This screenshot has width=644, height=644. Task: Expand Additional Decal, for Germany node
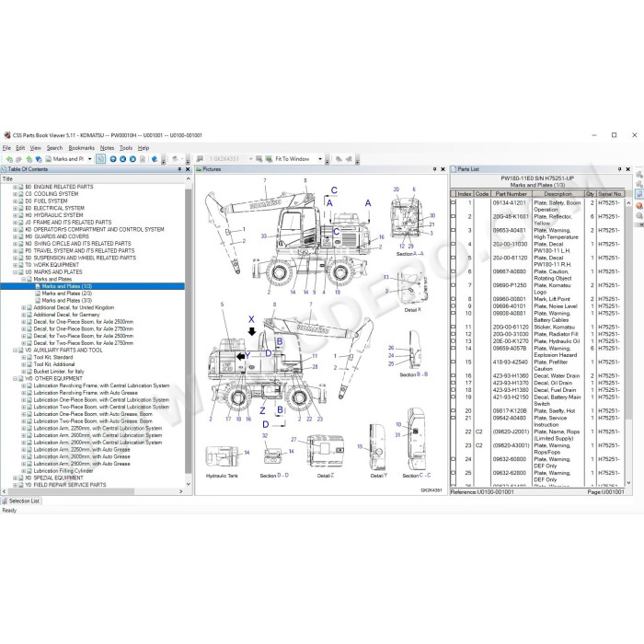(23, 315)
